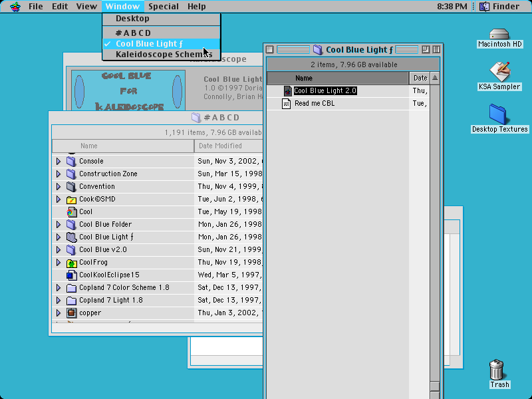Choose Desktop from the Window menu

pyautogui.click(x=162, y=19)
